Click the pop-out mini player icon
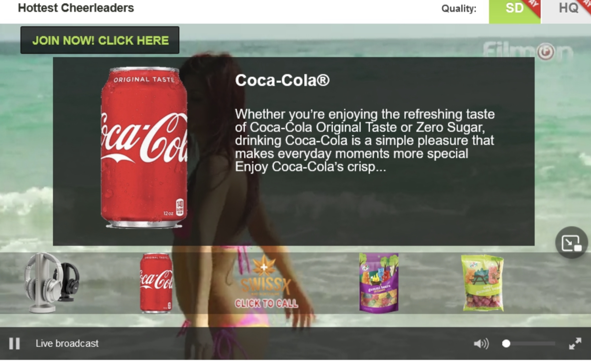Viewport: 591px width, 364px height. tap(571, 243)
